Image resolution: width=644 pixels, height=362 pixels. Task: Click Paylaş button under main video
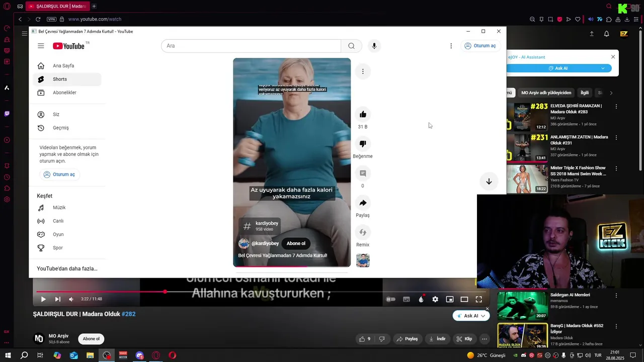pyautogui.click(x=407, y=339)
